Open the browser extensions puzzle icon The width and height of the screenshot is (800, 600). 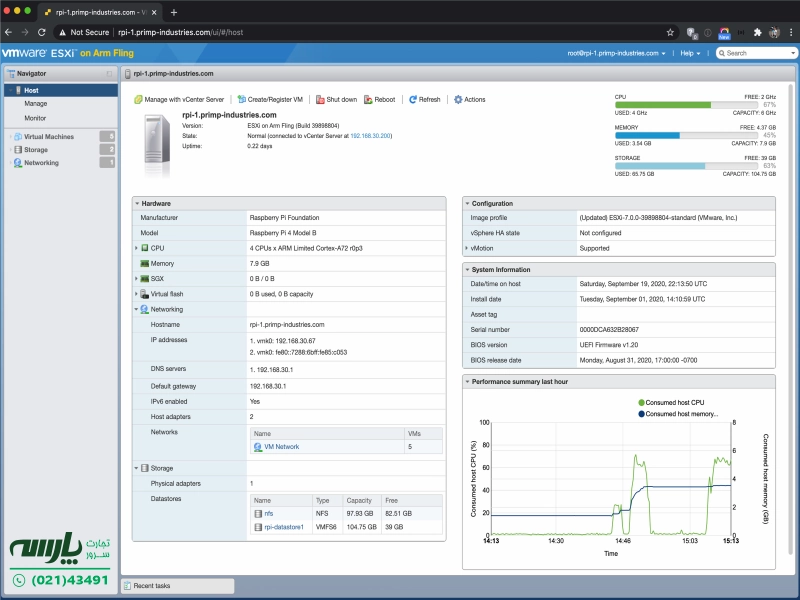[x=758, y=32]
